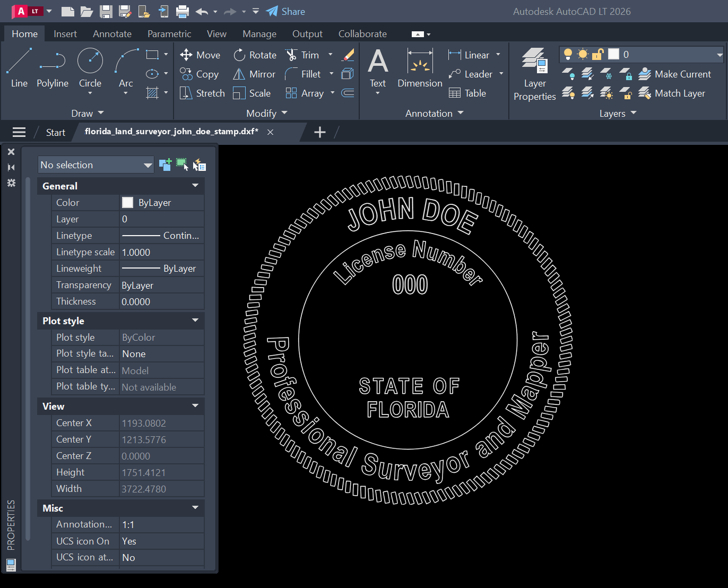This screenshot has height=588, width=728.
Task: Click the Quick Select icon in Properties
Action: coord(199,165)
